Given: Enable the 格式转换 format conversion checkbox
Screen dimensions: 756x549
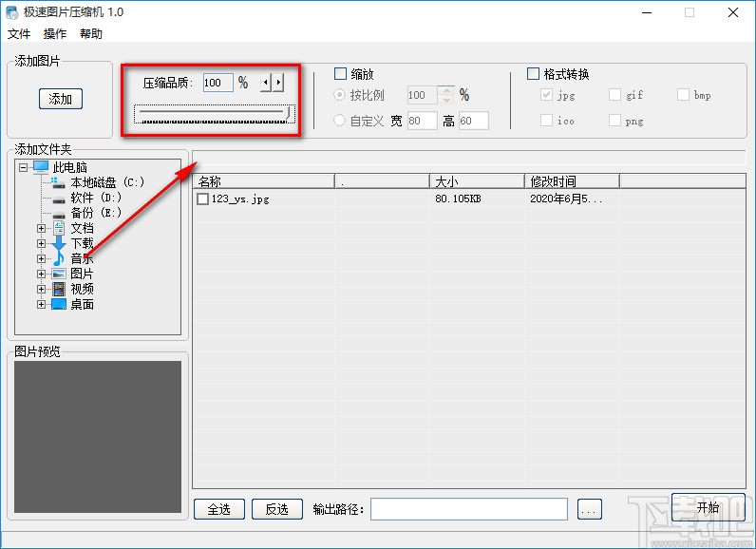Looking at the screenshot, I should [533, 74].
